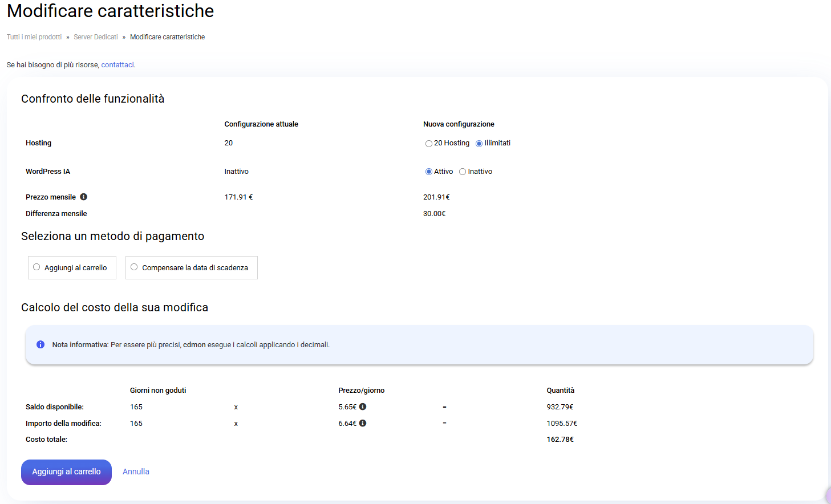Select Aggiungi al carrello payment method radio
831x504 pixels.
(x=37, y=267)
